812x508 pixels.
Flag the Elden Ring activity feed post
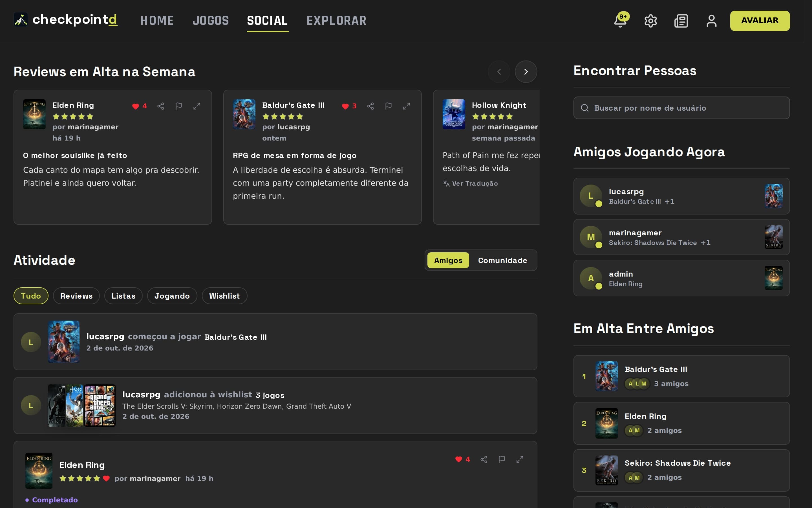(502, 459)
